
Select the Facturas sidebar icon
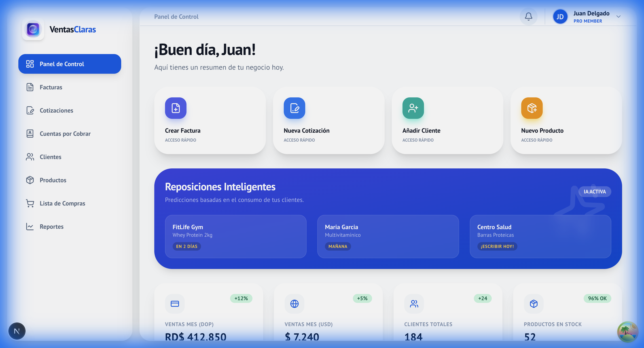pos(30,87)
